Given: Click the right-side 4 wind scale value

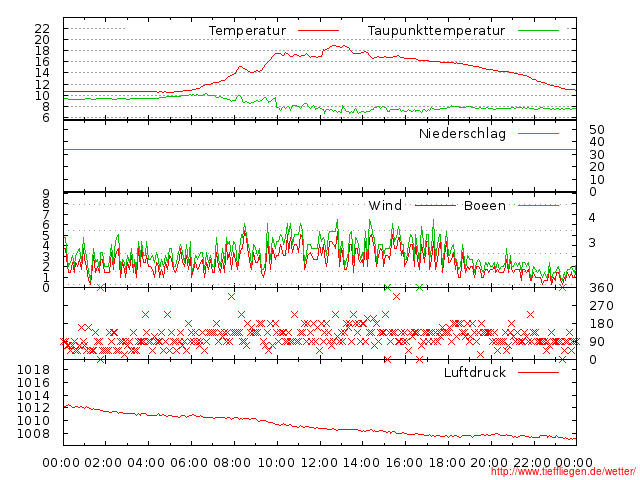Looking at the screenshot, I should [592, 218].
